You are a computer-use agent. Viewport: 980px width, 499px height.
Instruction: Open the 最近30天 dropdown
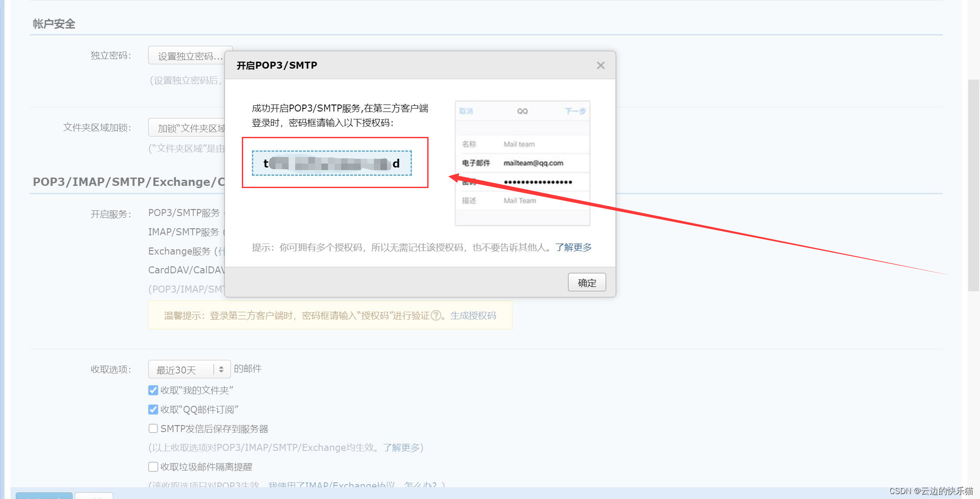click(181, 370)
